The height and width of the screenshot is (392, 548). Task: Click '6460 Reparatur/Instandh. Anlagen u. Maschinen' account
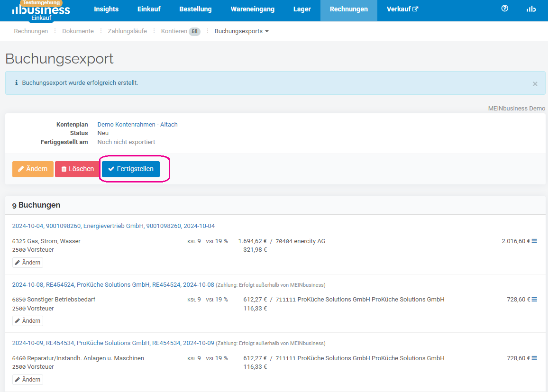(78, 358)
